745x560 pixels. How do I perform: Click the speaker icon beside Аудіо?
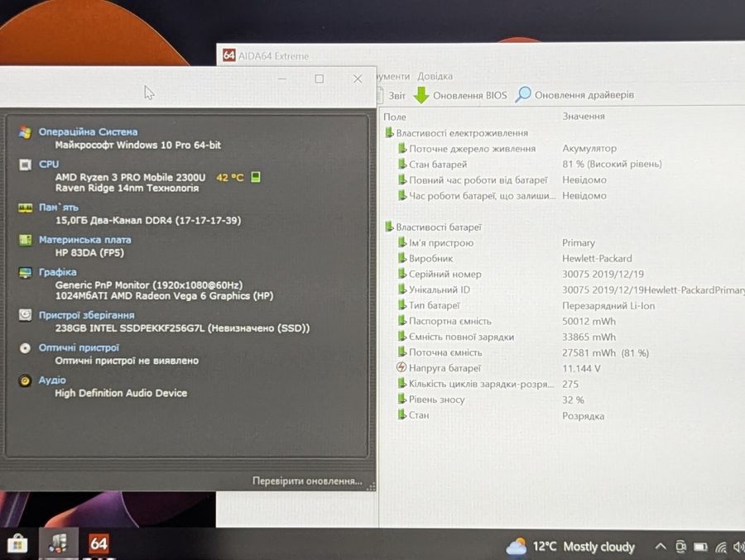pos(25,381)
